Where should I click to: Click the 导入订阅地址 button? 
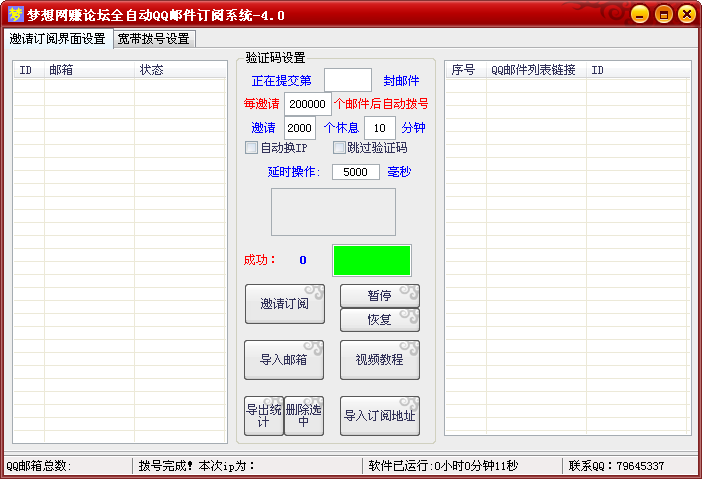(x=380, y=416)
